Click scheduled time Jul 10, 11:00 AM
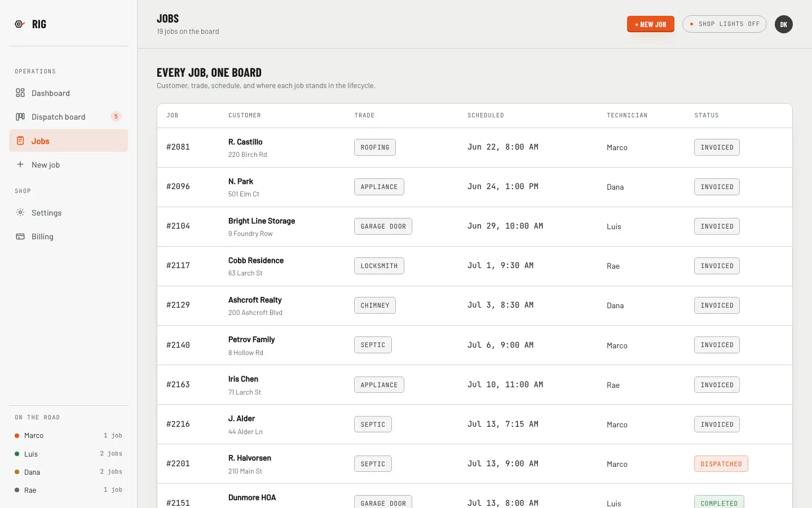This screenshot has height=508, width=812. (505, 384)
